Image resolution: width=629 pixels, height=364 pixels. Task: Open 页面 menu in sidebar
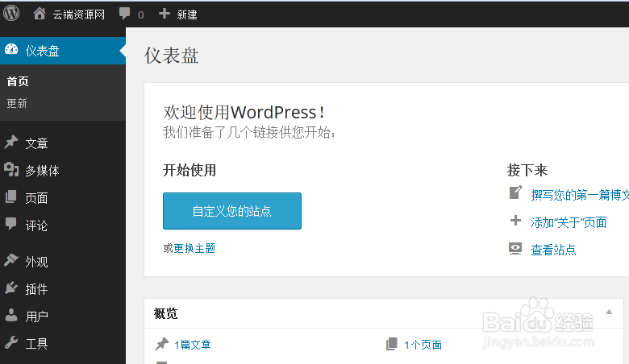36,198
